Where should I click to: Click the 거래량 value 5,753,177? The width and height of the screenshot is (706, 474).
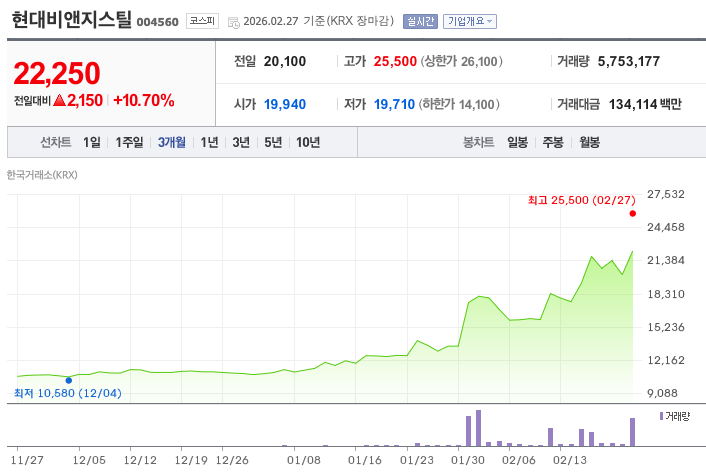[x=629, y=61]
